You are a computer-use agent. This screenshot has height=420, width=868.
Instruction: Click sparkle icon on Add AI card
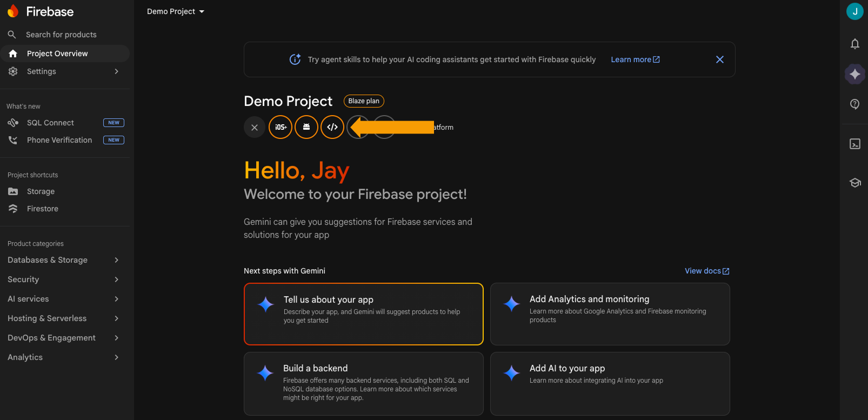pos(512,373)
